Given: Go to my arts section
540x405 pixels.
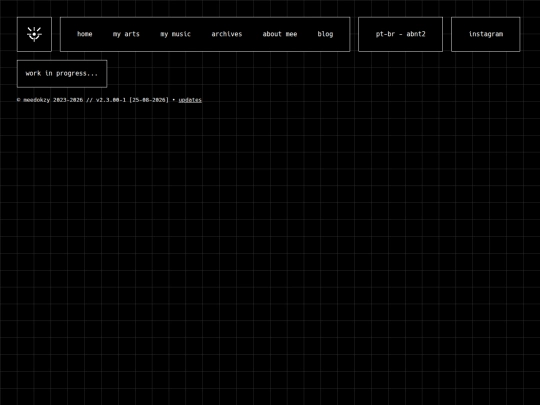Looking at the screenshot, I should point(126,34).
